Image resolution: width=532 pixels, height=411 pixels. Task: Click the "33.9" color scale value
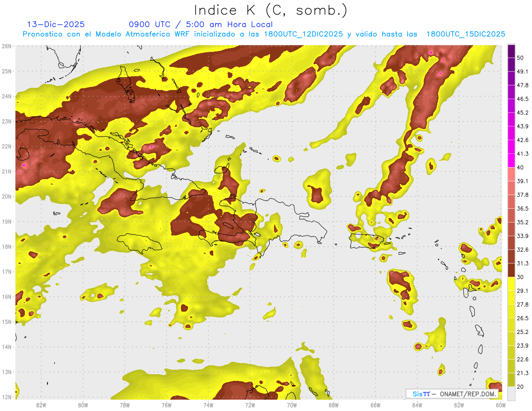point(523,236)
